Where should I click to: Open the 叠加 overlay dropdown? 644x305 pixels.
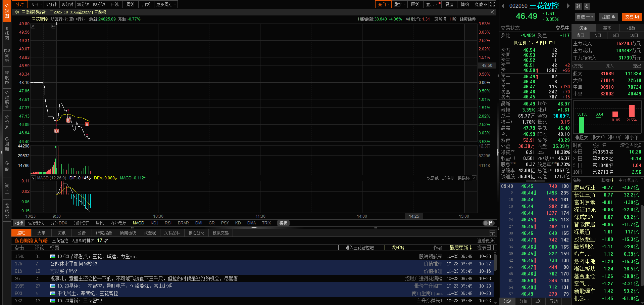pos(400,4)
